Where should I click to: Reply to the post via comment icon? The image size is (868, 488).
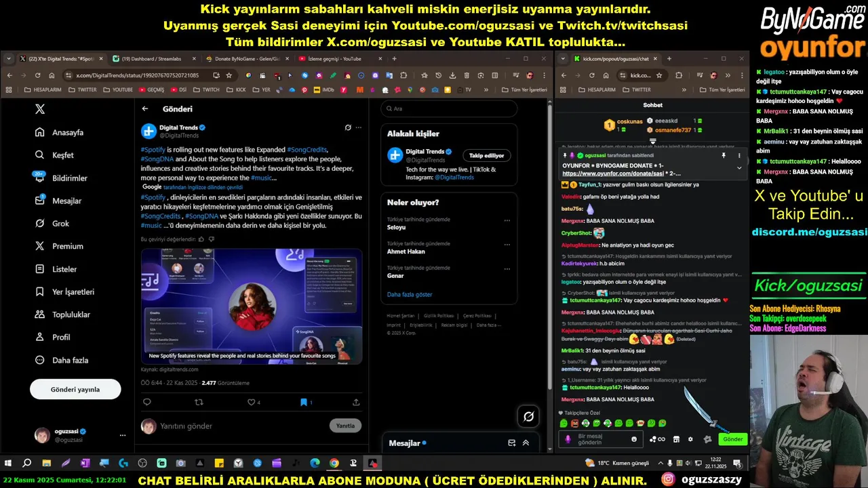(x=146, y=402)
